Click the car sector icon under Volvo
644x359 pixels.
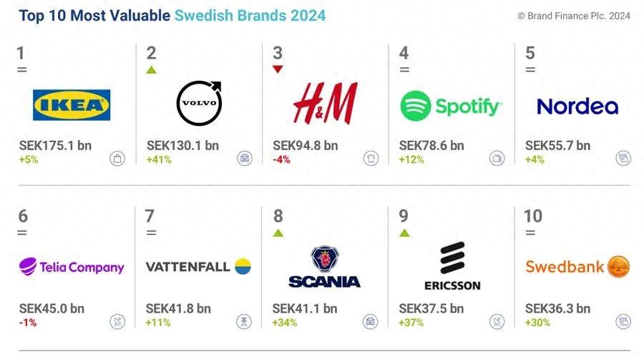point(245,159)
